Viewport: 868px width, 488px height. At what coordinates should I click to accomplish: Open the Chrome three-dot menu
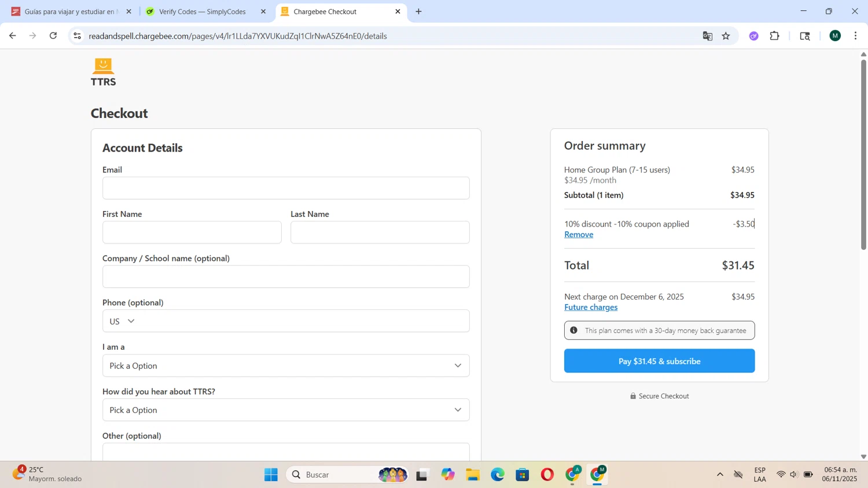pos(856,36)
